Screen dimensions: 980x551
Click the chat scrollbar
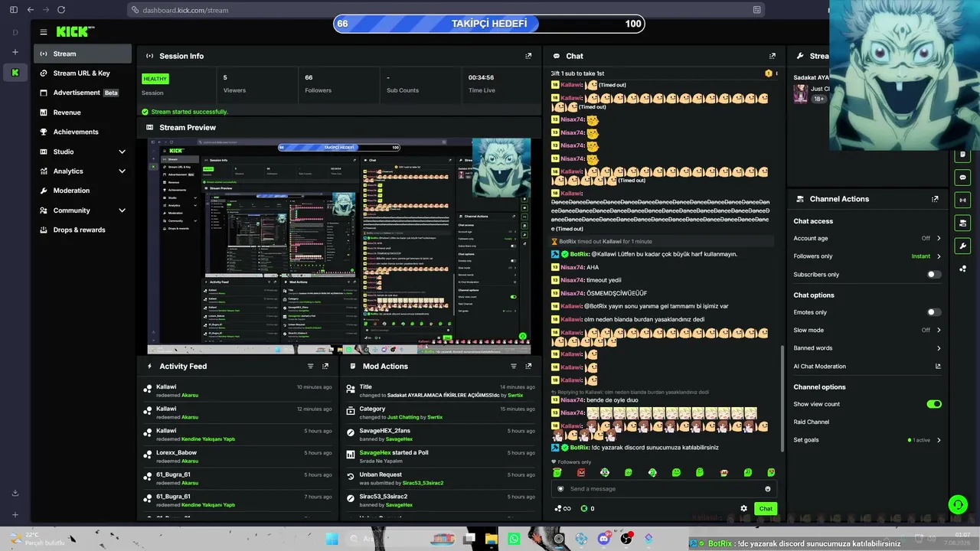(x=782, y=398)
